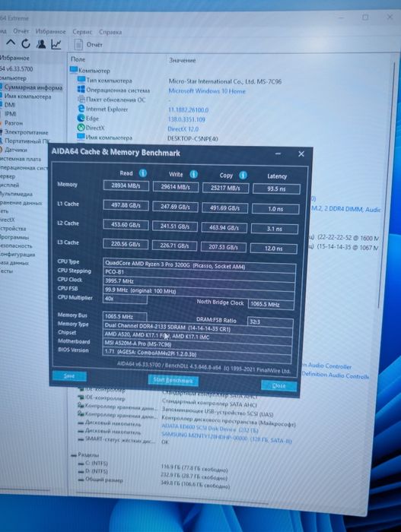Open the Избранное menu
This screenshot has height=532, width=401.
51,32
